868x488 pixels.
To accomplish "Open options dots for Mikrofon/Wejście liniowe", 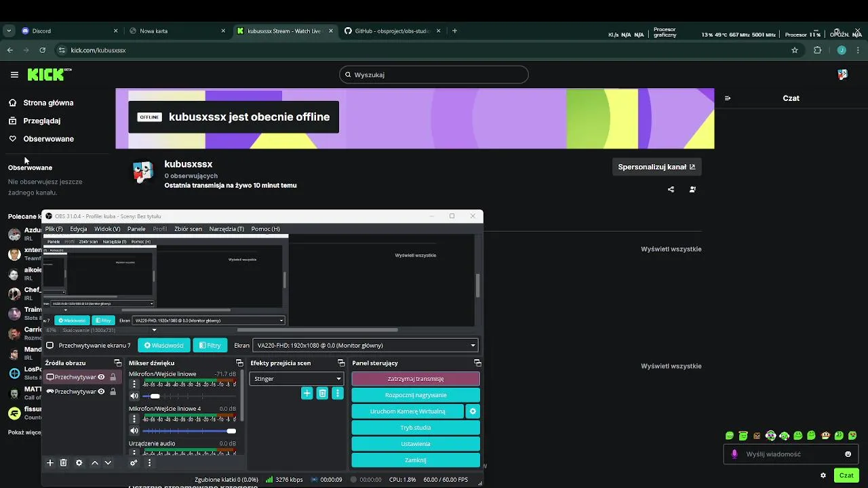I will pyautogui.click(x=134, y=384).
